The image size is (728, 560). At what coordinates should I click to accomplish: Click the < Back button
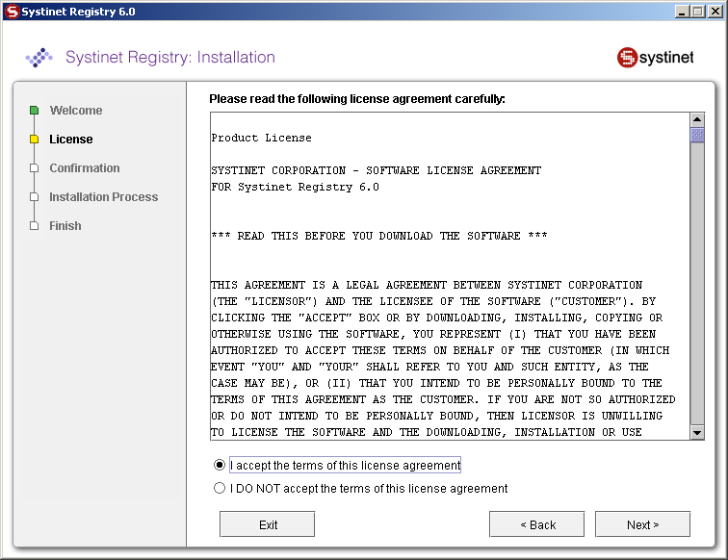(536, 524)
